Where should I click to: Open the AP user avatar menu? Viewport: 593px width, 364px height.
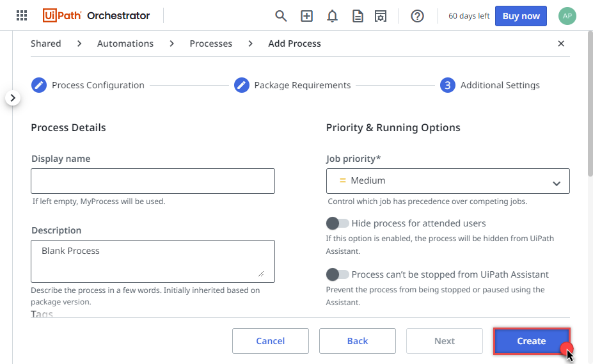[x=567, y=16]
